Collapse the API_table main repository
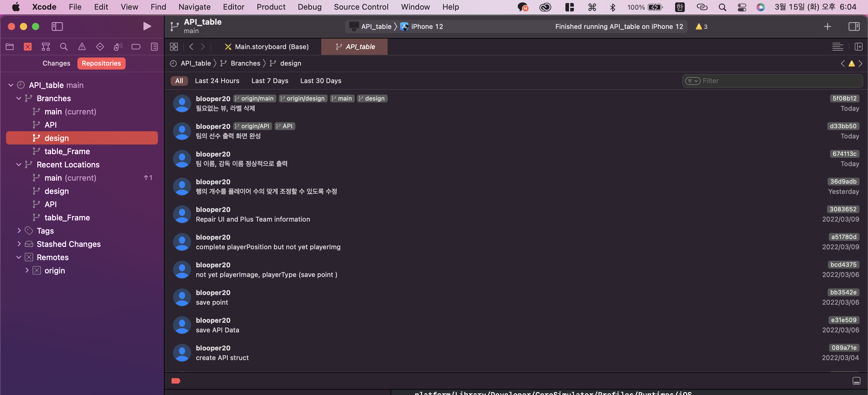The image size is (868, 395). point(11,85)
